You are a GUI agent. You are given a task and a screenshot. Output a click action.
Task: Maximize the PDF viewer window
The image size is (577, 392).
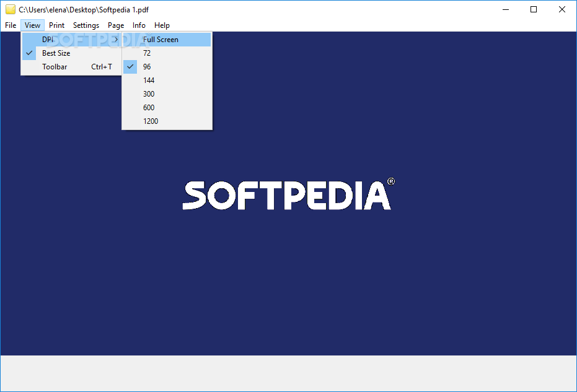coord(534,9)
